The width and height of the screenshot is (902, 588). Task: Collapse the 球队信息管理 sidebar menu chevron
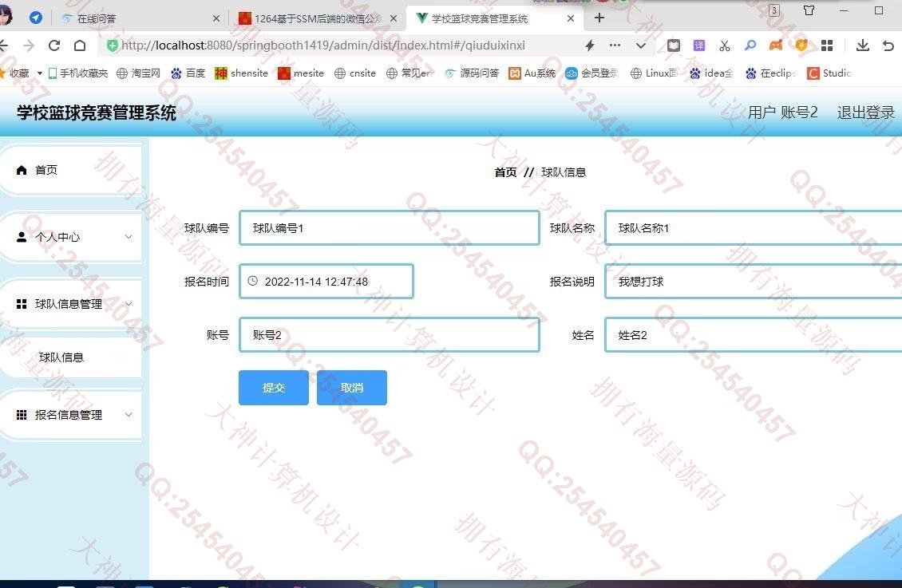coord(129,303)
